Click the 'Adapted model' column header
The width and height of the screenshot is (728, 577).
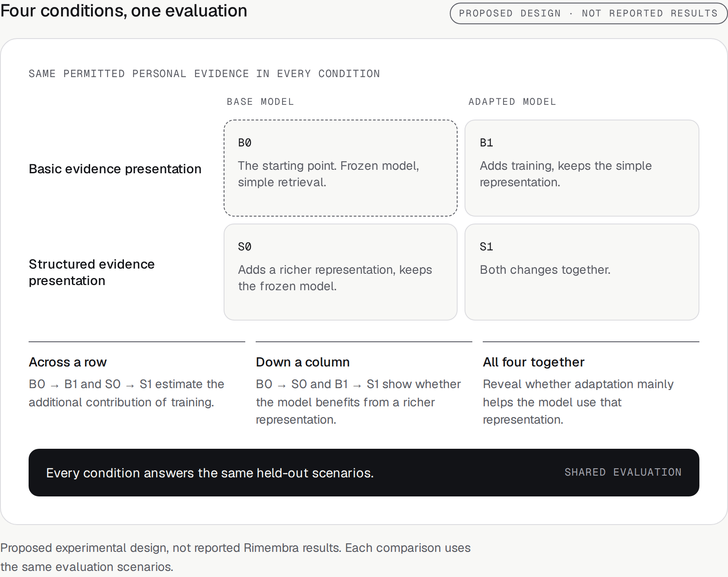(x=512, y=102)
